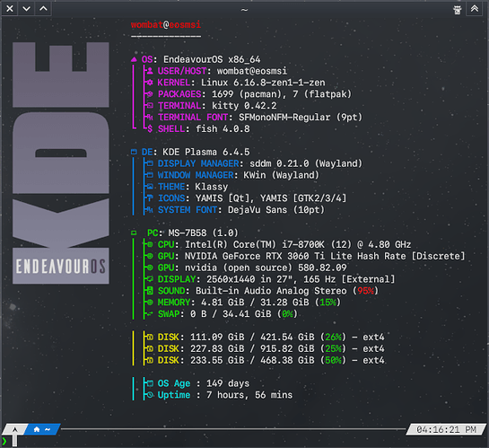Click the down chevron titlebar button

click(x=27, y=9)
